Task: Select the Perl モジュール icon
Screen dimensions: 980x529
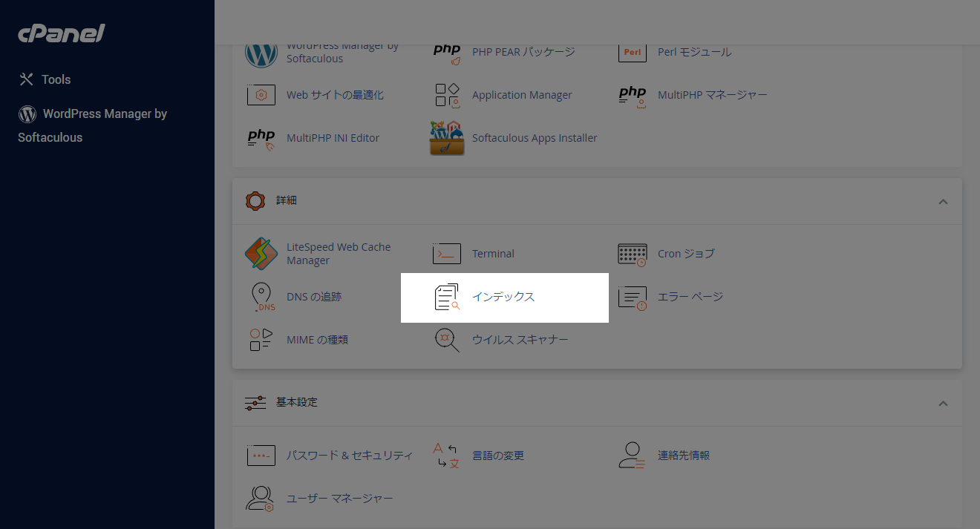Action: tap(632, 51)
